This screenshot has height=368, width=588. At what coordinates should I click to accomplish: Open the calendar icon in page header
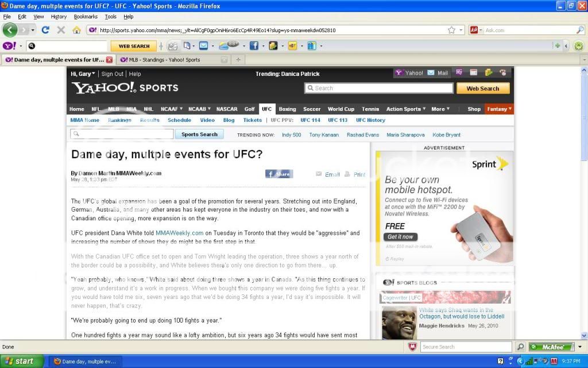pos(474,72)
